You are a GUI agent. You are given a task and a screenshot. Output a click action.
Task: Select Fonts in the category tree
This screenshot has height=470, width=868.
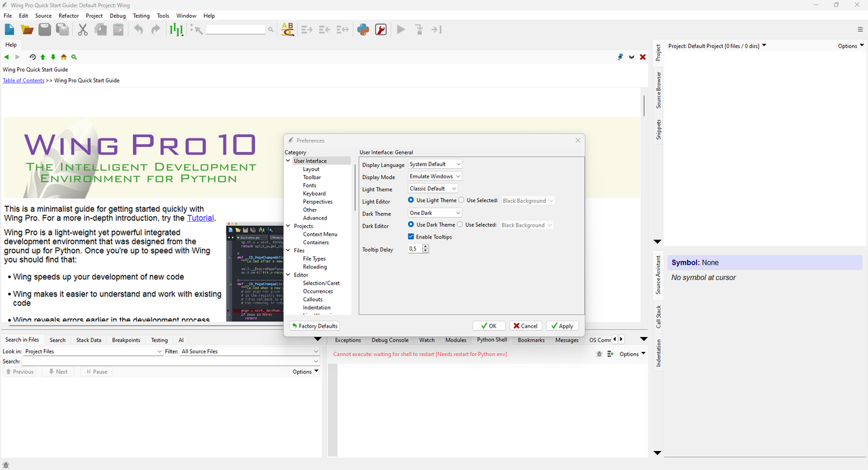point(310,185)
